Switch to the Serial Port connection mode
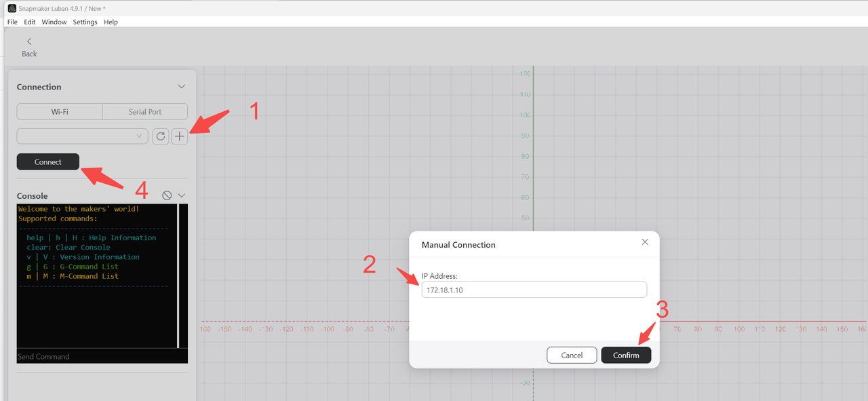Viewport: 868px width, 401px height. point(145,112)
